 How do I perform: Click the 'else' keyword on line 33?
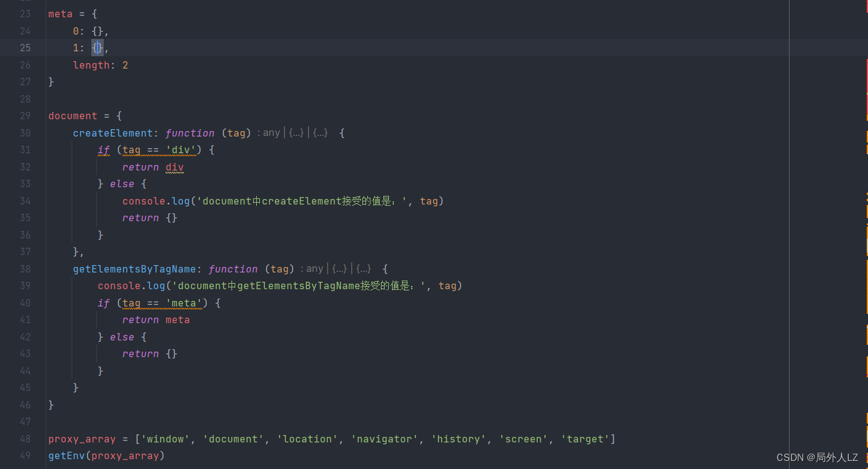tap(122, 184)
